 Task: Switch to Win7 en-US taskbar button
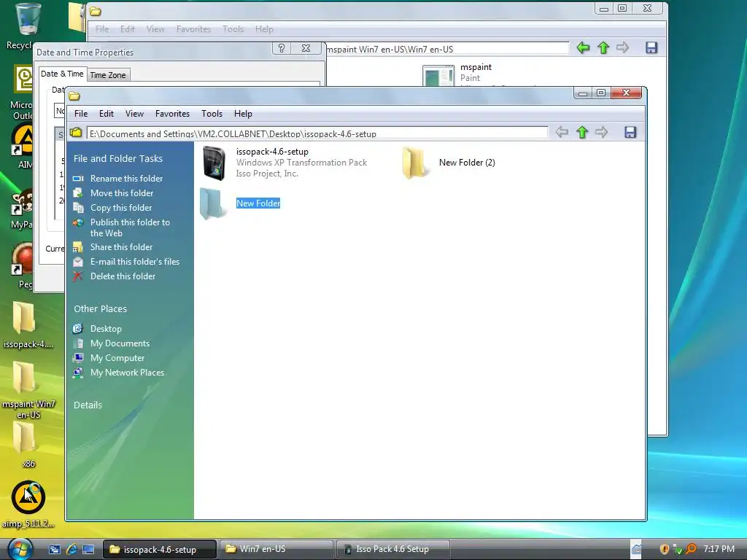pos(276,549)
